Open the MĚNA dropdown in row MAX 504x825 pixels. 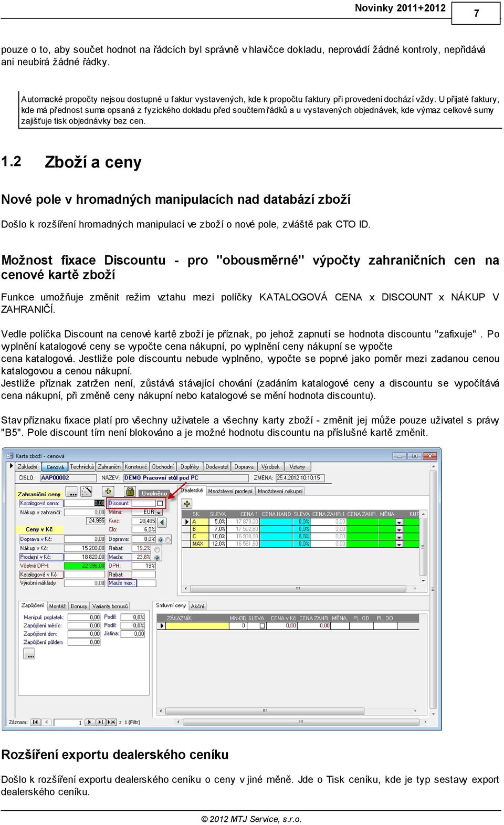(x=400, y=544)
